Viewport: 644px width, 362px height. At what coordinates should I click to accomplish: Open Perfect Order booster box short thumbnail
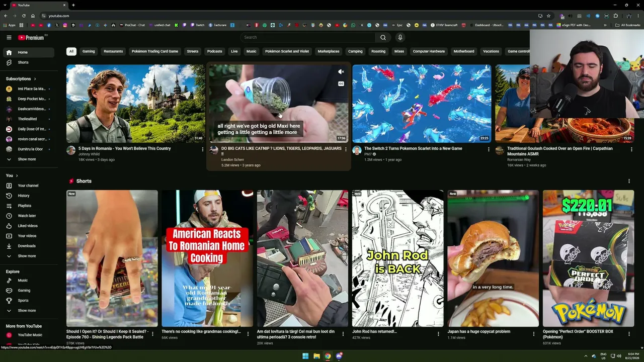[588, 258]
